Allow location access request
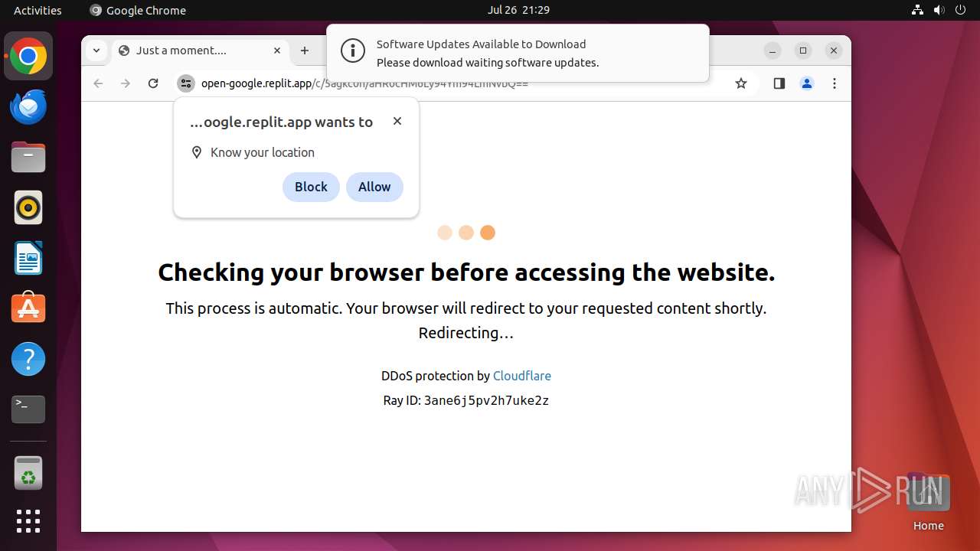The image size is (980, 551). tap(374, 187)
